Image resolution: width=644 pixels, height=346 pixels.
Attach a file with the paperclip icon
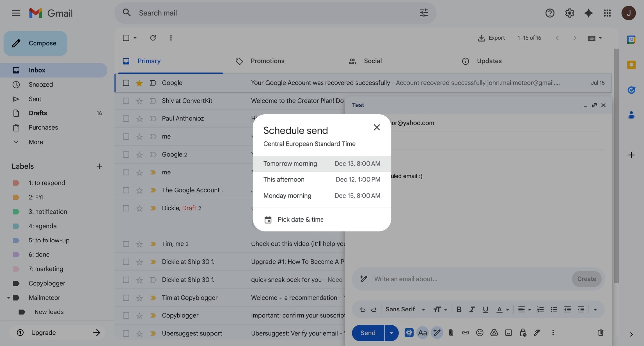(451, 333)
